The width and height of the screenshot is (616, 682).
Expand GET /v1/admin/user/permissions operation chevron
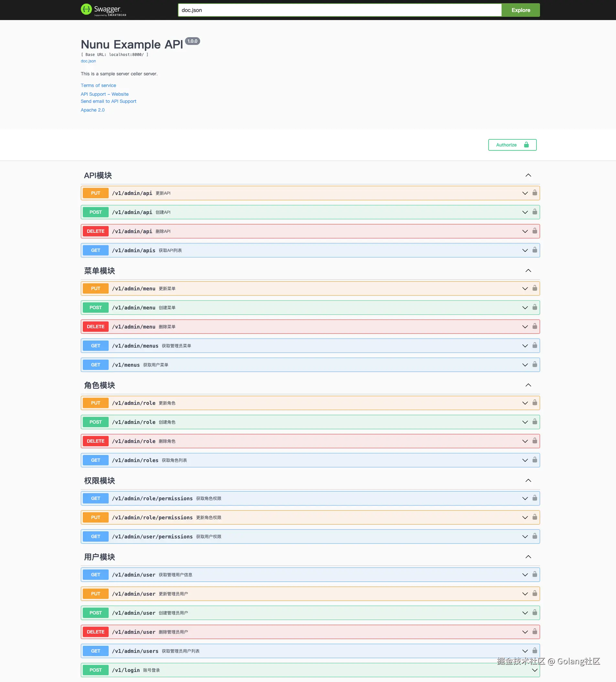click(x=525, y=536)
